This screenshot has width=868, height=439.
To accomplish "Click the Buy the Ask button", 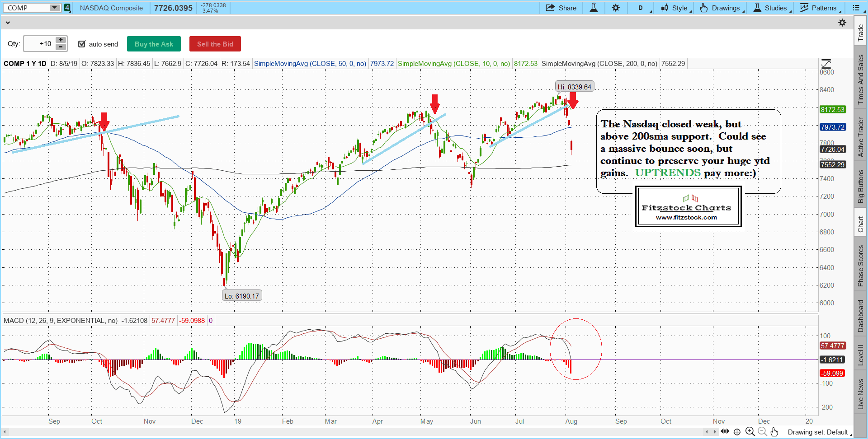I will [154, 44].
